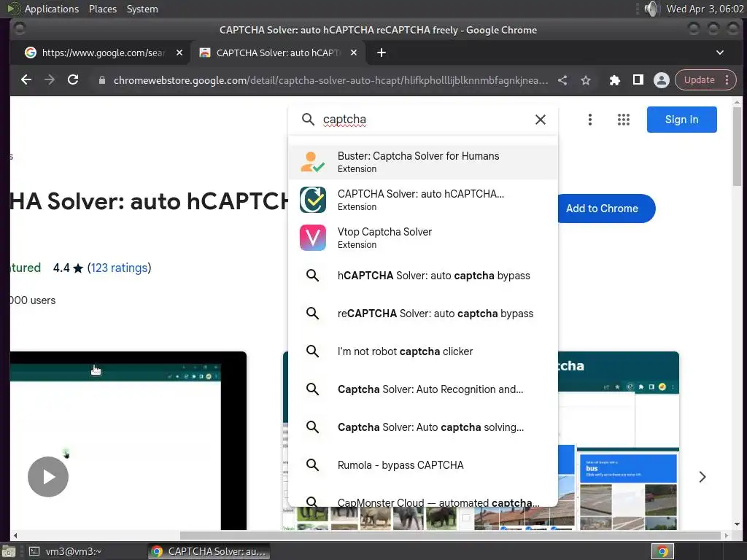Expand the tab search dropdown

click(720, 52)
